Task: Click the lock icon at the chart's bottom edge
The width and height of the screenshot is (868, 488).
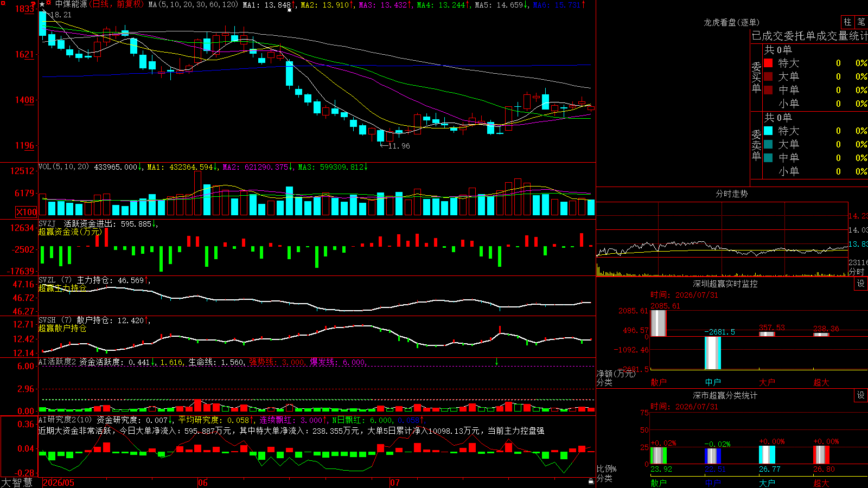Action: [591, 481]
